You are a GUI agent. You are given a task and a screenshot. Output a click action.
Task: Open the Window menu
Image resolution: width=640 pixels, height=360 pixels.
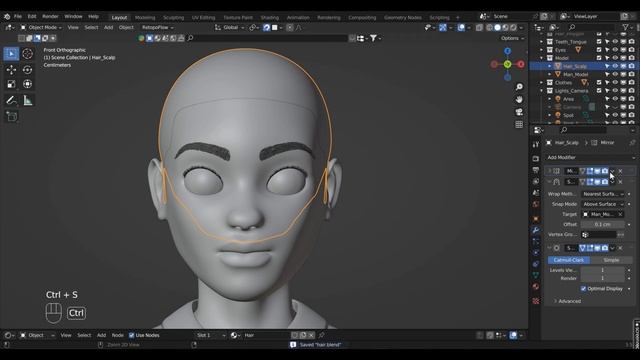[x=73, y=17]
